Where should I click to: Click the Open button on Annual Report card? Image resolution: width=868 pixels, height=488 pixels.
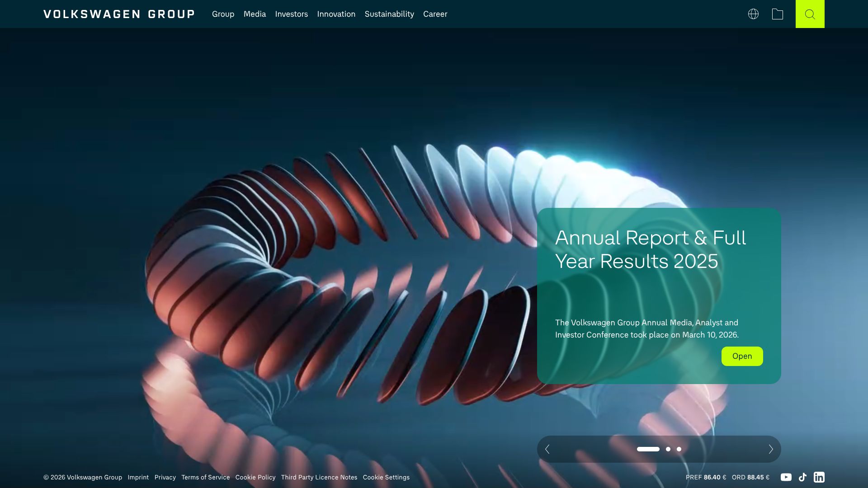742,356
